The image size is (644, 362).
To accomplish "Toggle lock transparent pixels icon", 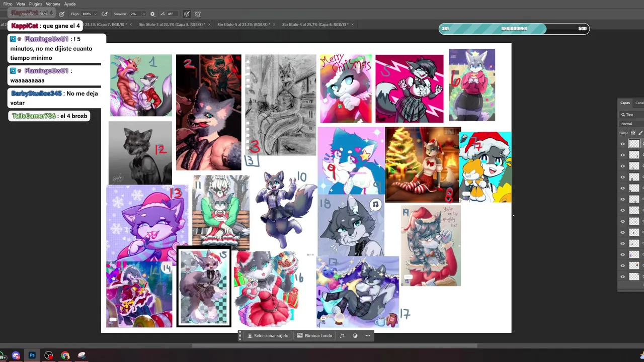I will [x=633, y=133].
